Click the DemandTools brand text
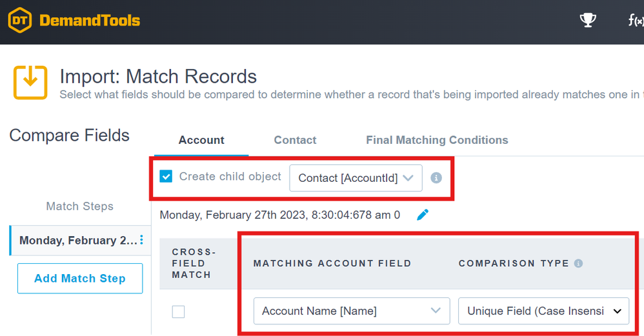The height and width of the screenshot is (336, 644). click(x=90, y=21)
